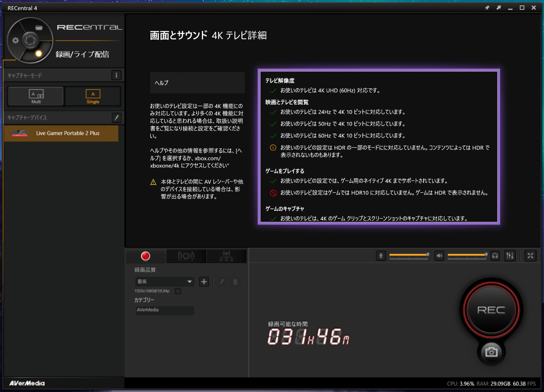Click the カテゴリー label

pyautogui.click(x=144, y=300)
